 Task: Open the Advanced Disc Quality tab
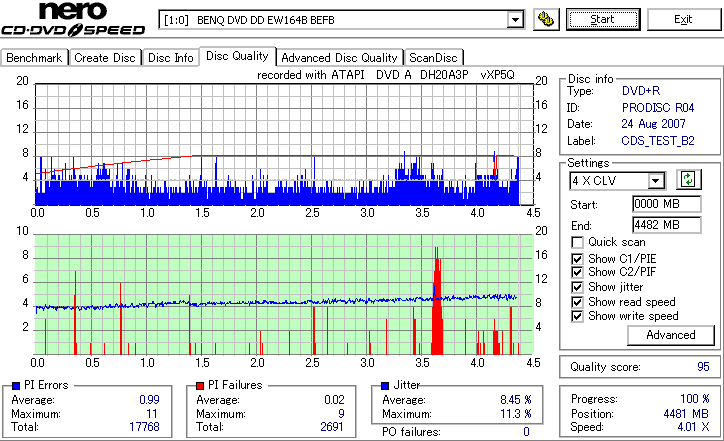339,58
